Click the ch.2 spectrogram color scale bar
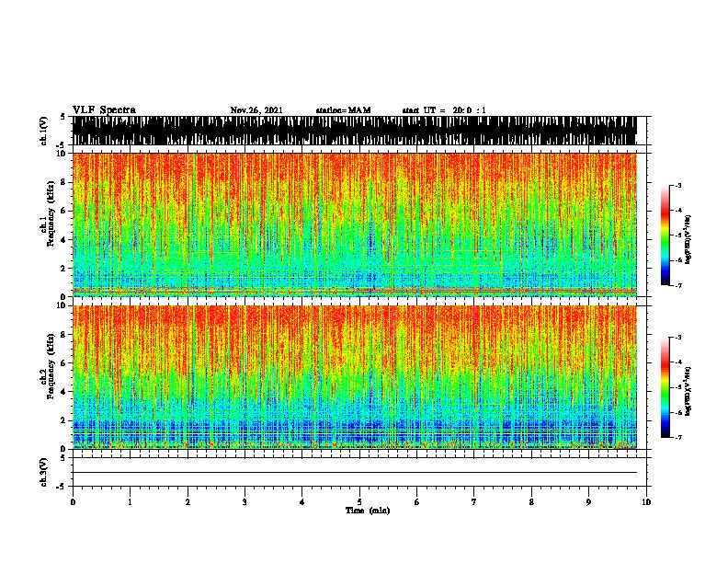 665,387
